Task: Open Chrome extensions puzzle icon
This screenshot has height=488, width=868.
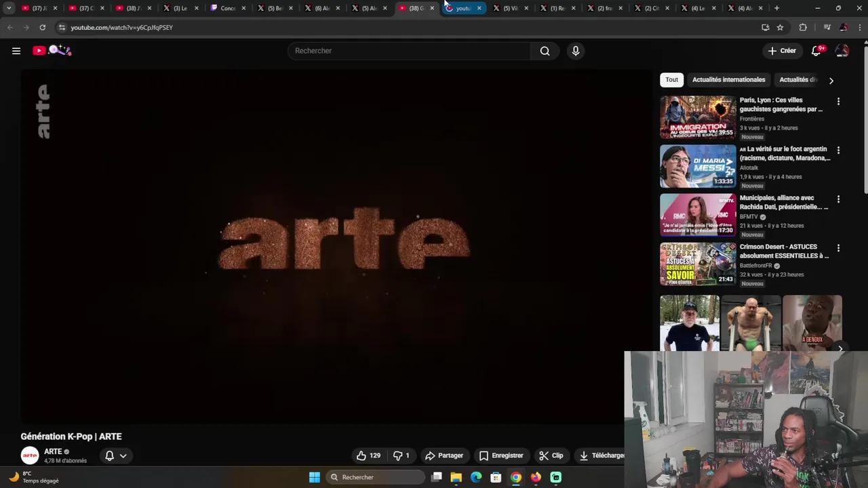Action: [803, 27]
